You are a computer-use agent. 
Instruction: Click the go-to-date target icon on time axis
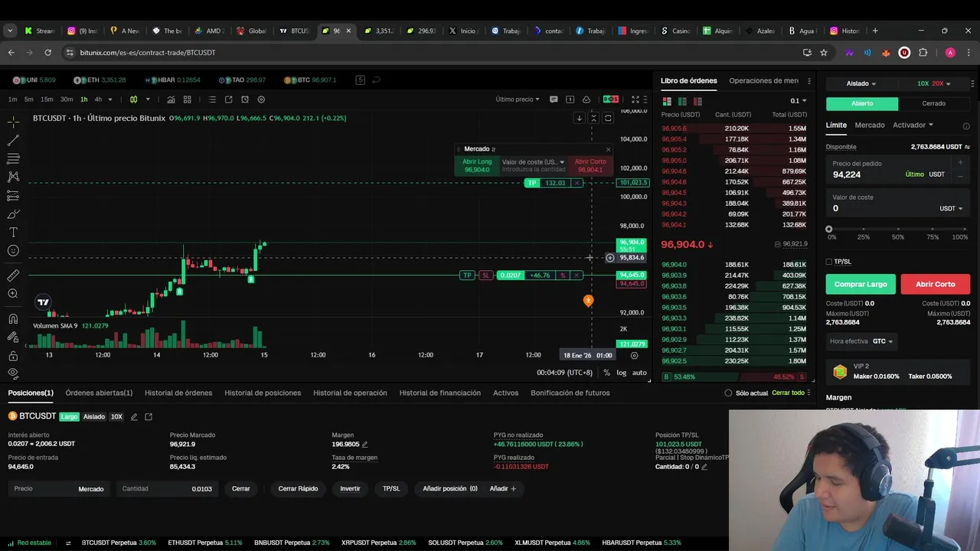pyautogui.click(x=634, y=355)
